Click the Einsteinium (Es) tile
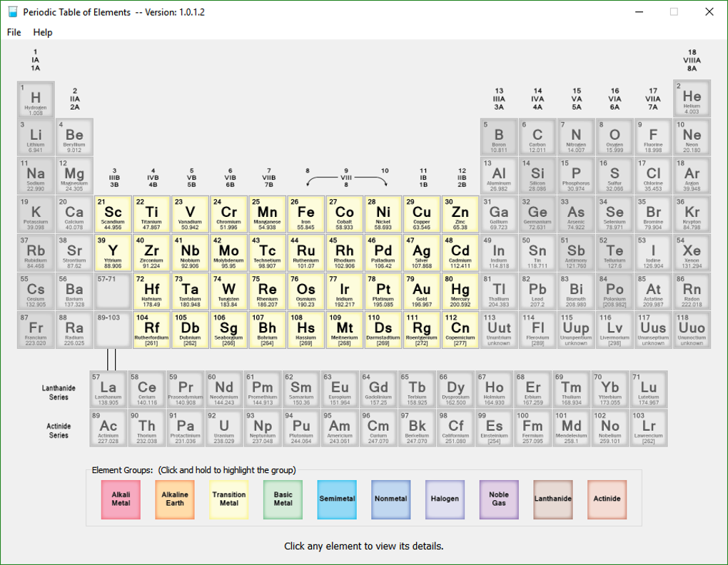The height and width of the screenshot is (565, 728). click(x=494, y=428)
